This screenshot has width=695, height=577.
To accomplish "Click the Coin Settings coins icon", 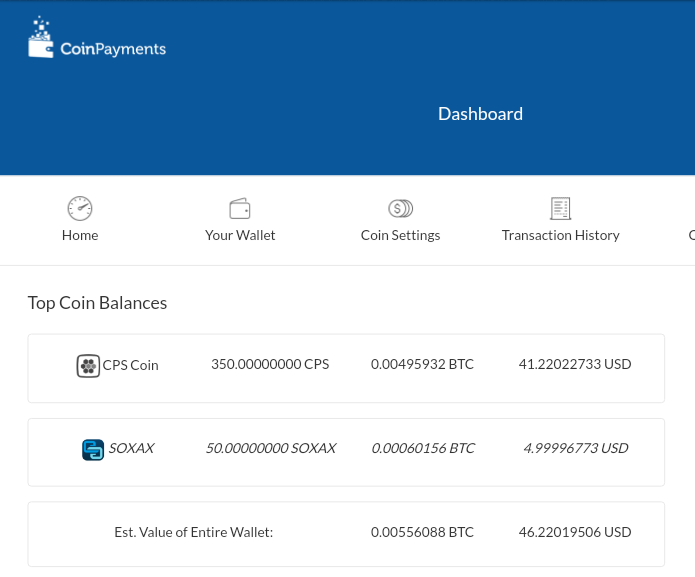I will click(x=400, y=208).
